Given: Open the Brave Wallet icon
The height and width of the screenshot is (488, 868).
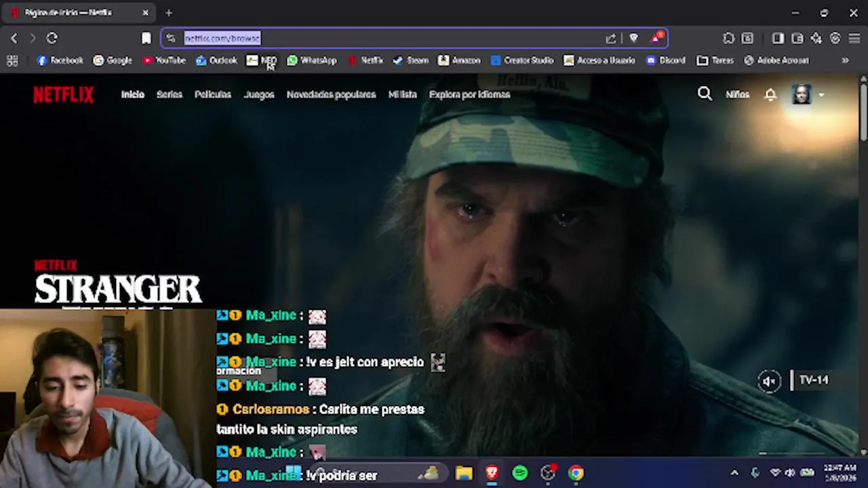Looking at the screenshot, I should coord(797,39).
